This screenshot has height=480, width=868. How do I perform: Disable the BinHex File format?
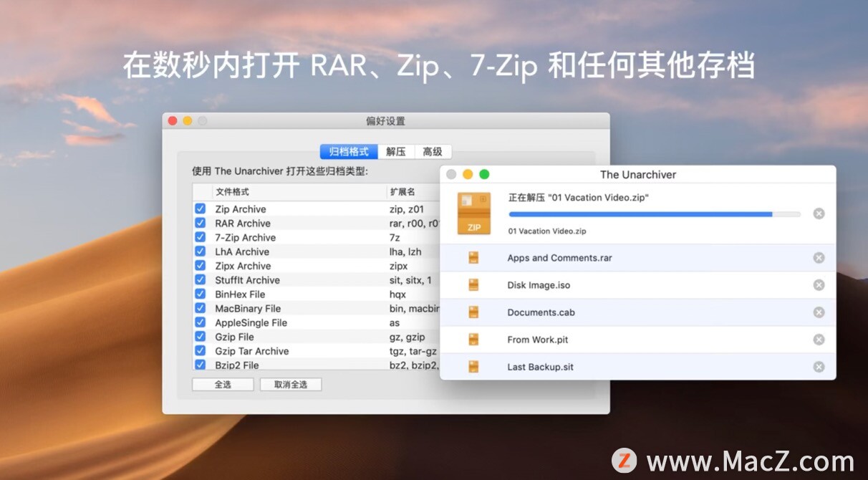click(x=201, y=294)
